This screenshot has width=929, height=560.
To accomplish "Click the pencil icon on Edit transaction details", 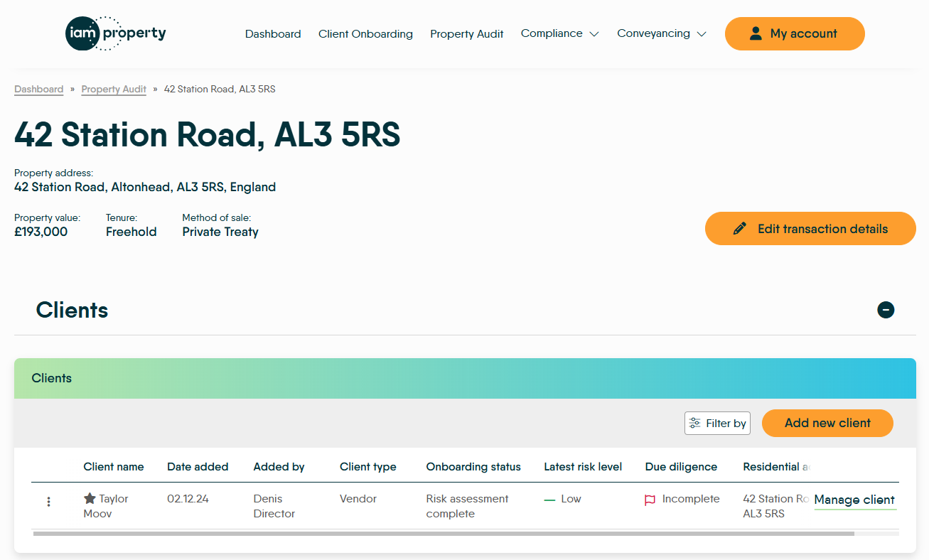I will tap(740, 229).
